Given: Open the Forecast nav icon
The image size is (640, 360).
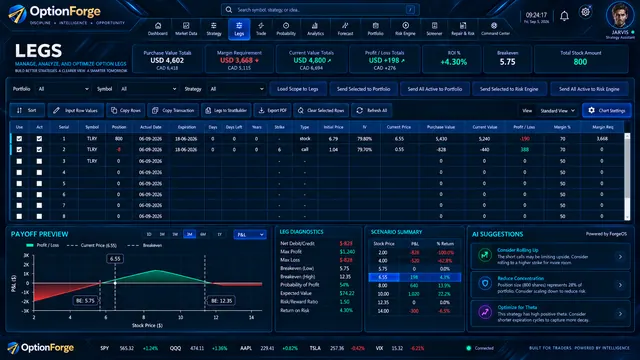Looking at the screenshot, I should coord(345,29).
